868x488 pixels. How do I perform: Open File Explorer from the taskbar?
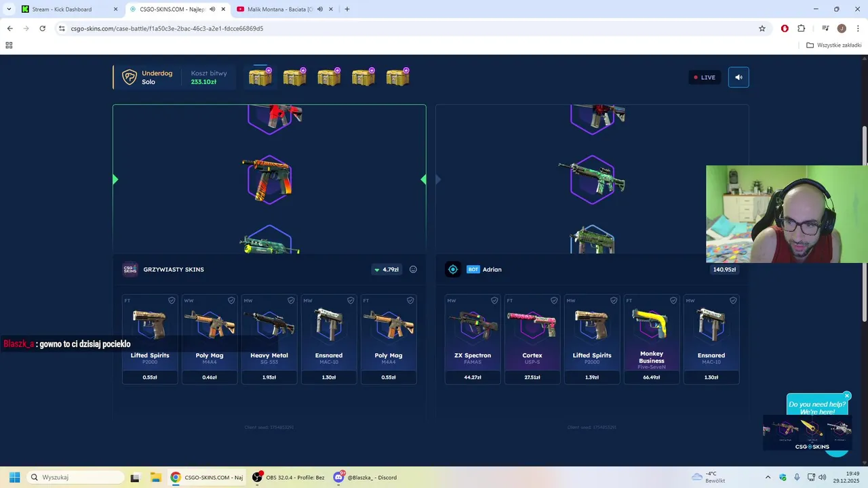coord(155,477)
